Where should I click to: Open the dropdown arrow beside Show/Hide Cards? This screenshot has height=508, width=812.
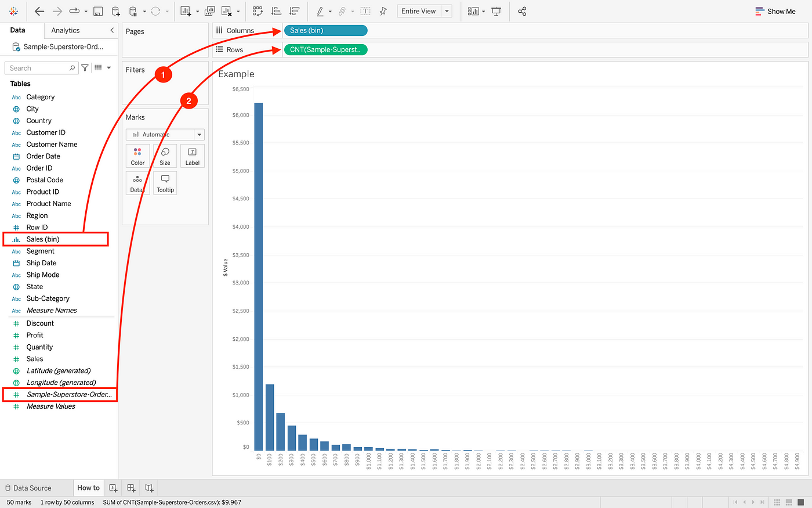tap(483, 12)
